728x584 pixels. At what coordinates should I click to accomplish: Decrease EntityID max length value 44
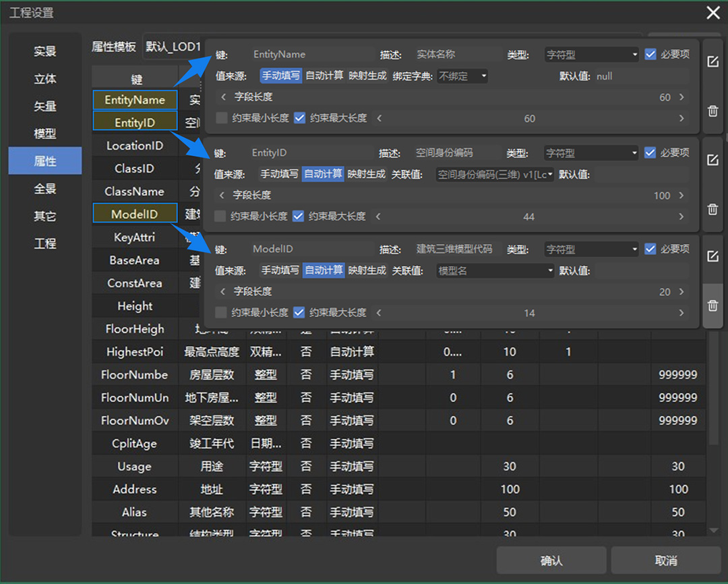[378, 216]
